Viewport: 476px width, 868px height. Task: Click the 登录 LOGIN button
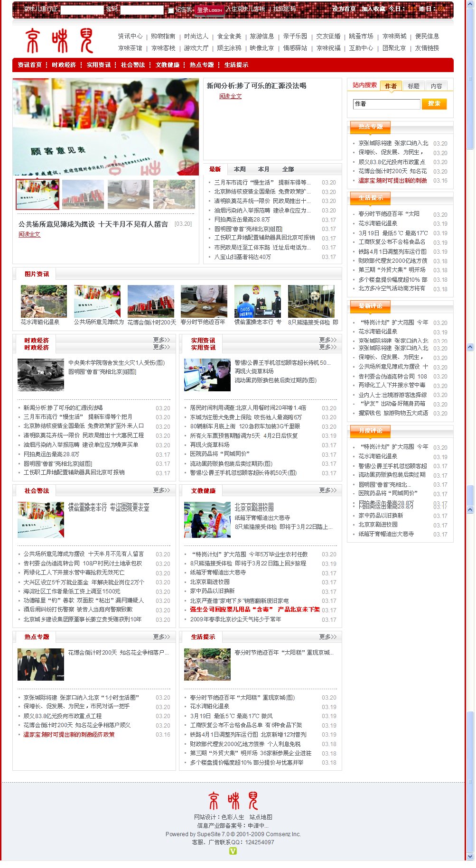pos(209,9)
